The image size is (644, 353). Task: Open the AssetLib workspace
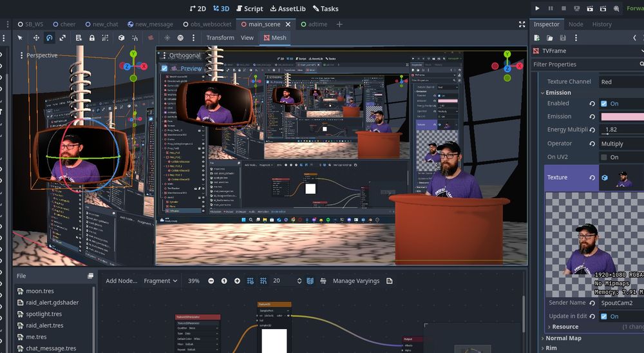coord(288,8)
